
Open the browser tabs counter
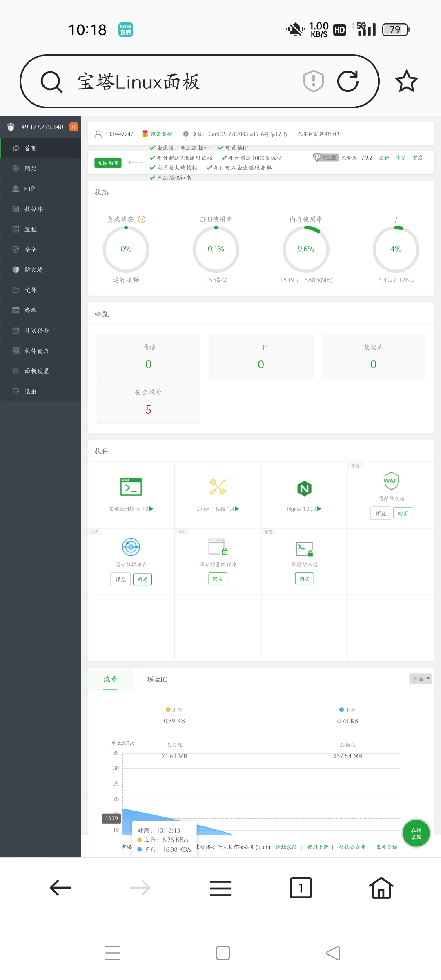point(301,888)
